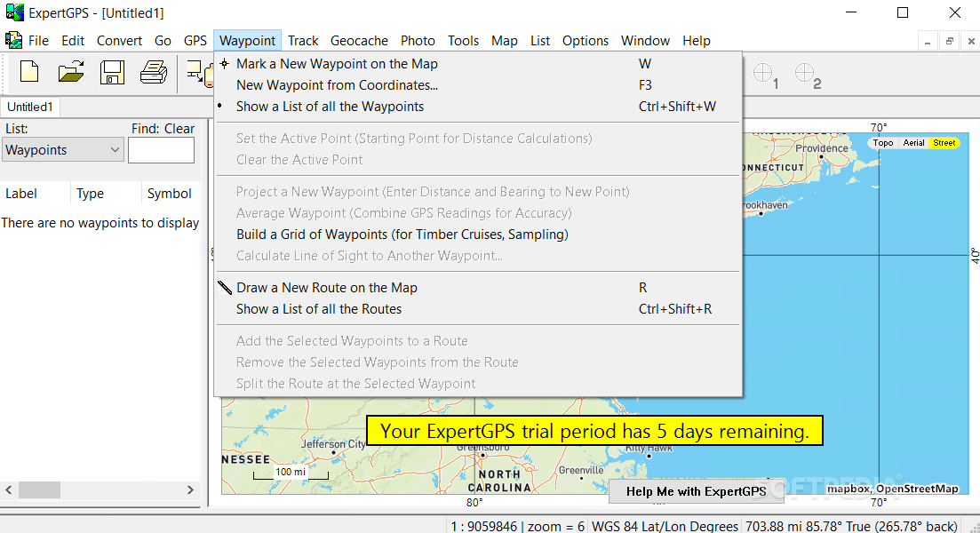The image size is (980, 533).
Task: Sort by the Symbol column header
Action: click(x=170, y=194)
